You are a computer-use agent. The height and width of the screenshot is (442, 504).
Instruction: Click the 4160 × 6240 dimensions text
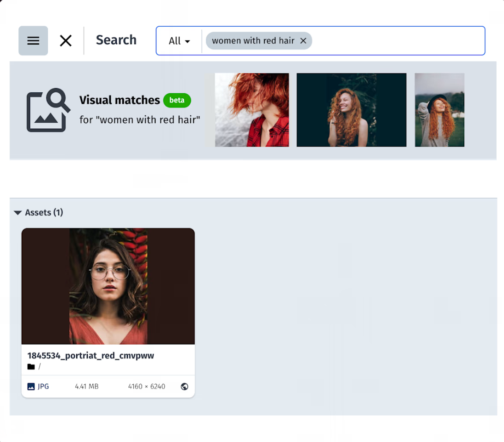tap(146, 387)
